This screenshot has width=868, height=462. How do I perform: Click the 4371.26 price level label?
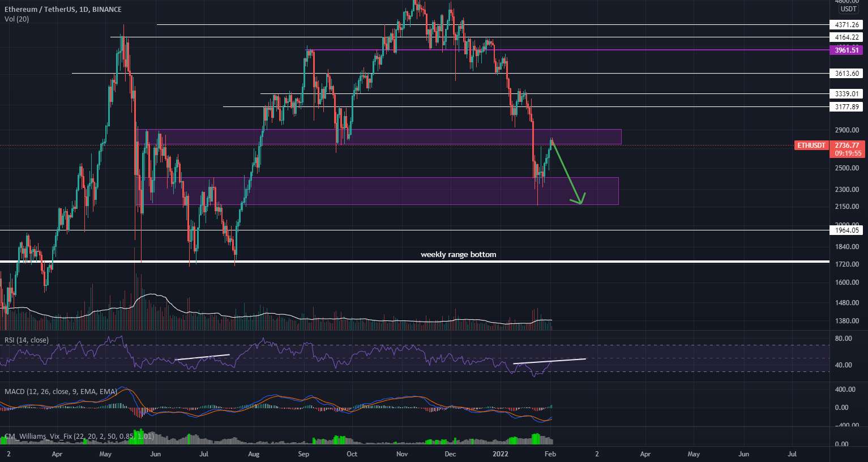click(x=846, y=25)
